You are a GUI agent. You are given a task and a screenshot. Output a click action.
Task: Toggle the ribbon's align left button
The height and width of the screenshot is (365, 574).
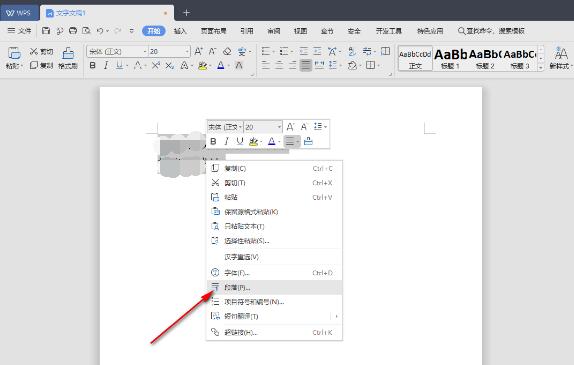(x=266, y=66)
